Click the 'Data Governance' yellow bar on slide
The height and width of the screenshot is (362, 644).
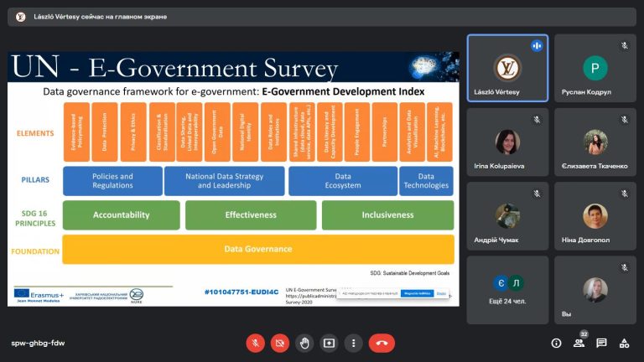tap(258, 249)
